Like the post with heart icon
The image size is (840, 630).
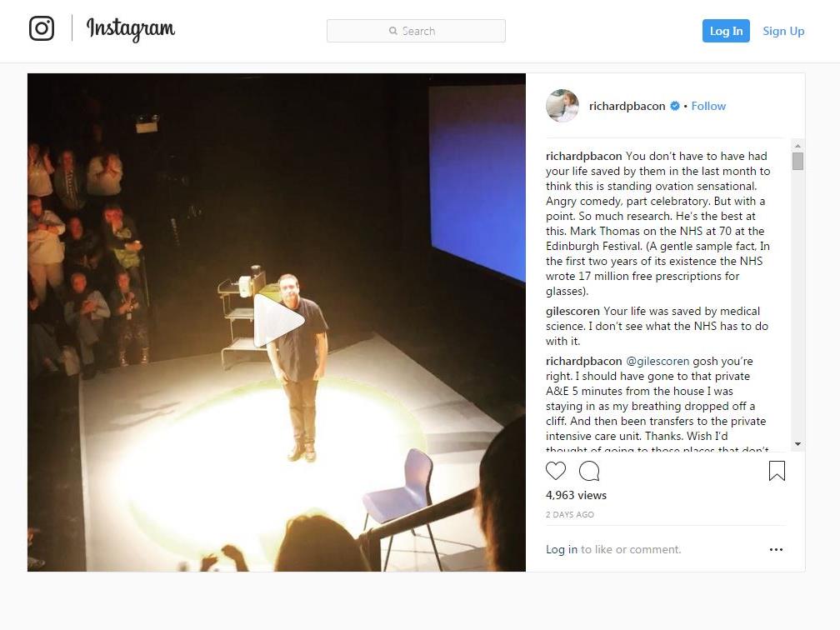(556, 471)
